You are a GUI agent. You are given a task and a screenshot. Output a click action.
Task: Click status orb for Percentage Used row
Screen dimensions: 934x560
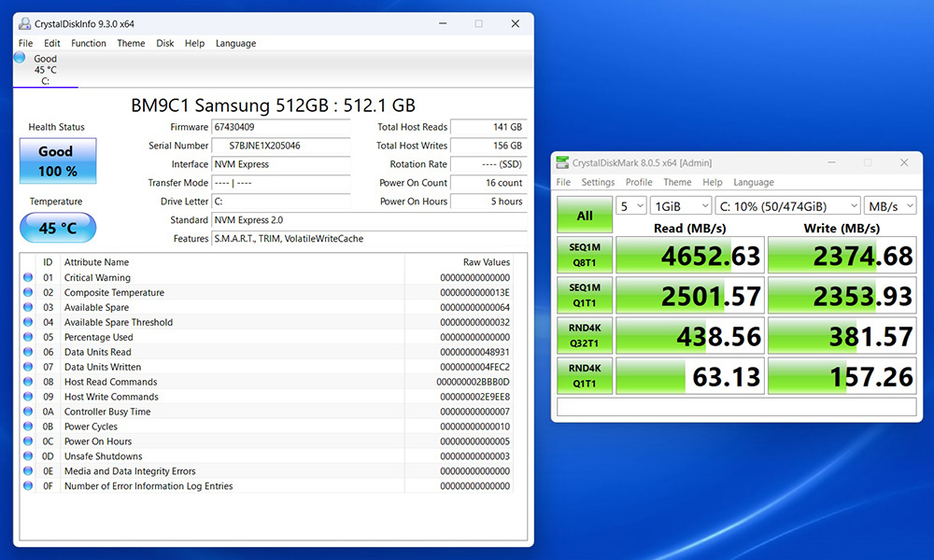[28, 337]
